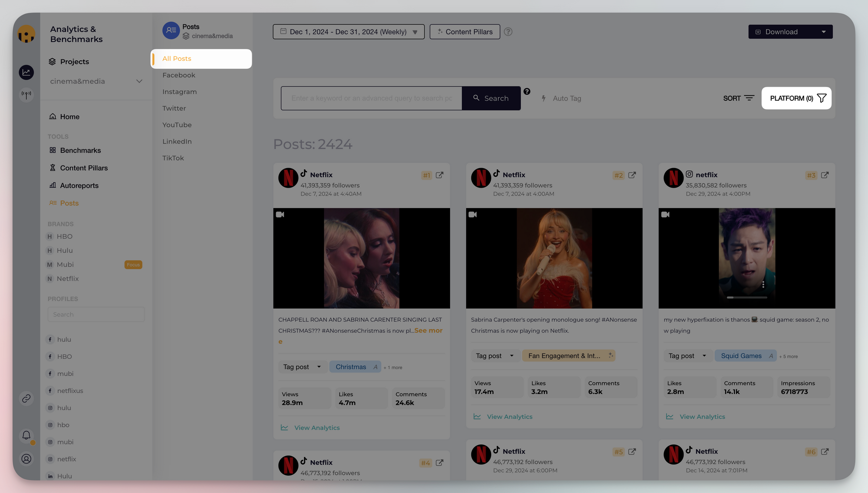Open Content Pillars in the sidebar
Viewport: 868px width, 493px height.
[79, 168]
